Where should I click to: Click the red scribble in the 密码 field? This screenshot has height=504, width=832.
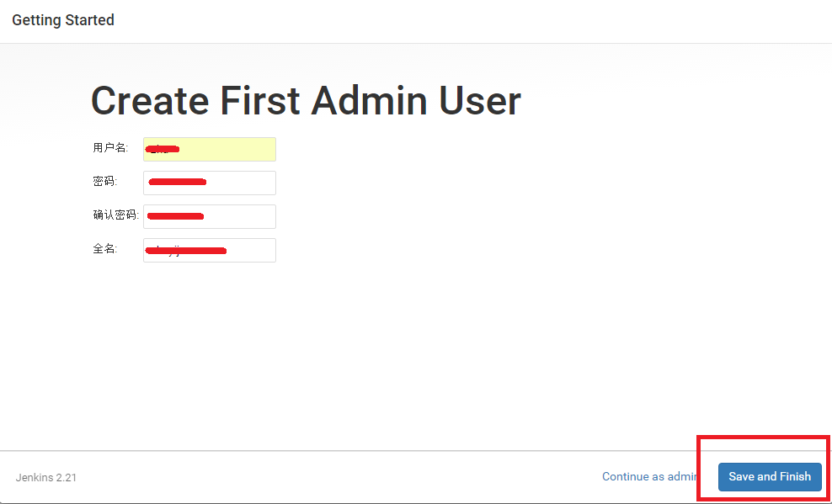[x=177, y=181]
